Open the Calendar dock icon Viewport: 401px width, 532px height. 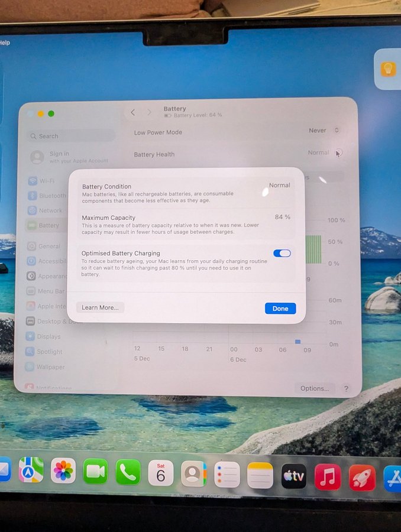[160, 473]
